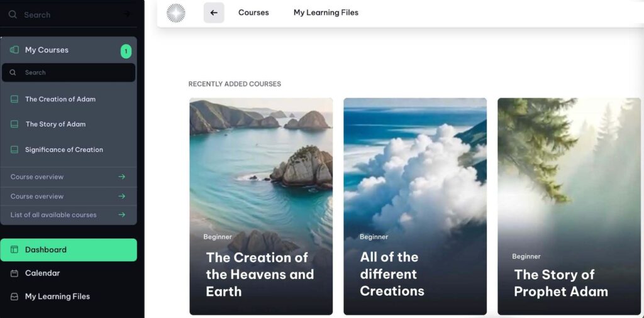The height and width of the screenshot is (318, 644).
Task: Click the green notification badge on My Courses
Action: [x=126, y=52]
